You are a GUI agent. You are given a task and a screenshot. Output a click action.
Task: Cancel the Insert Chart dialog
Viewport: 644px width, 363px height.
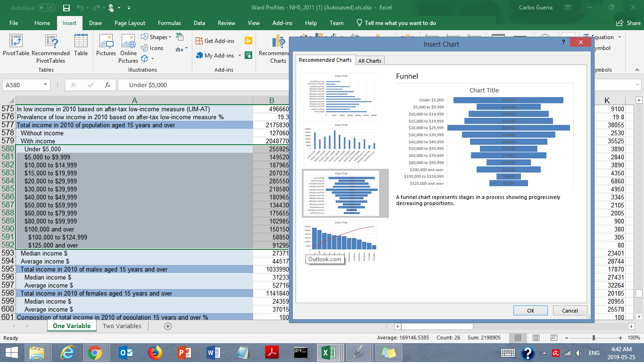570,310
